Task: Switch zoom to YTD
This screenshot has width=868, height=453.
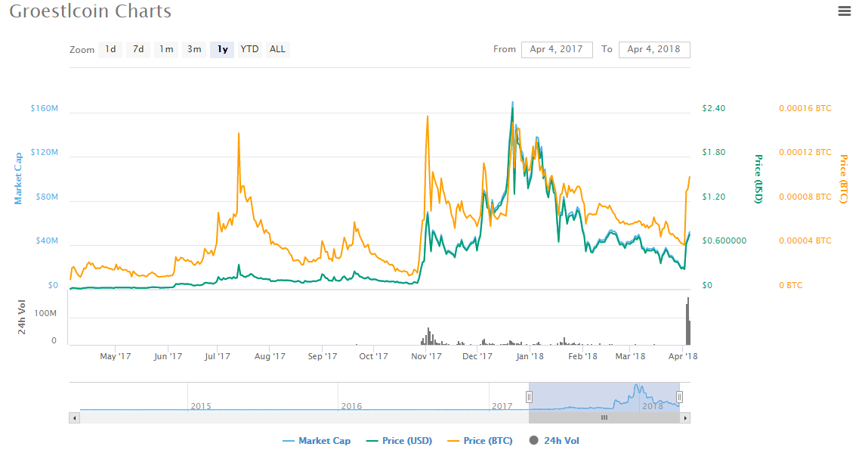Action: [249, 50]
